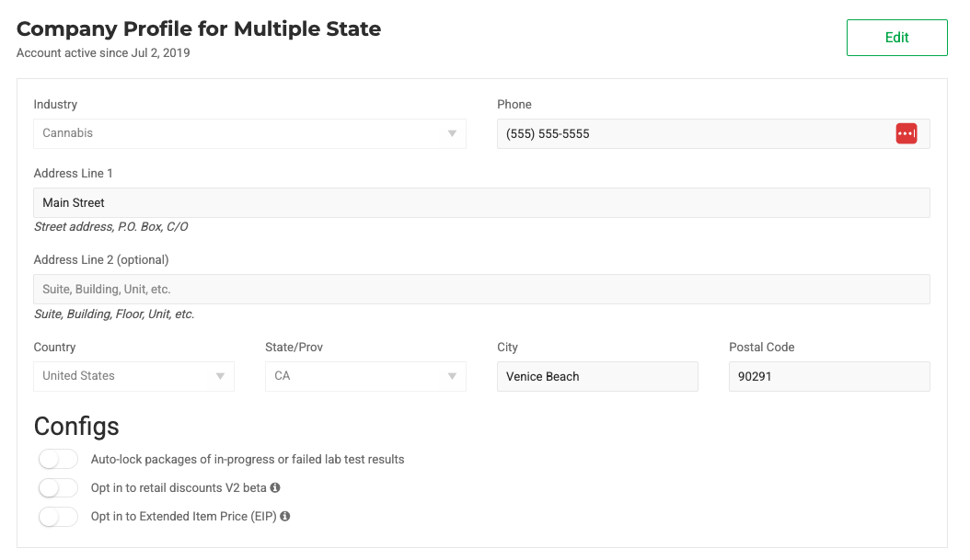Click the Edit button
Screen dimensions: 970x560
point(896,38)
